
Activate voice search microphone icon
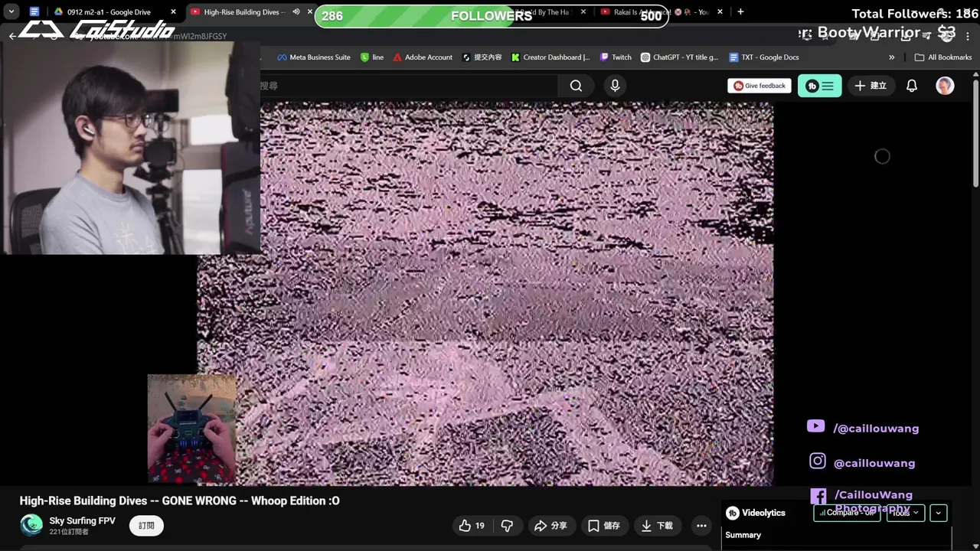[615, 86]
